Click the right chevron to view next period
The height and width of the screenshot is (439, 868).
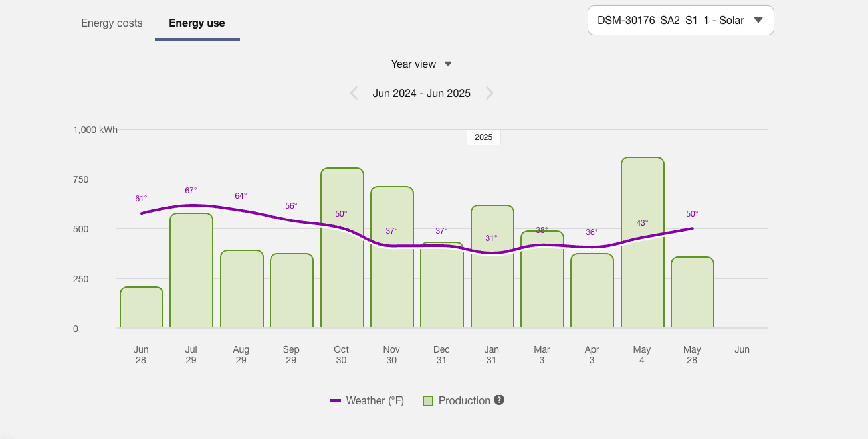pyautogui.click(x=490, y=93)
